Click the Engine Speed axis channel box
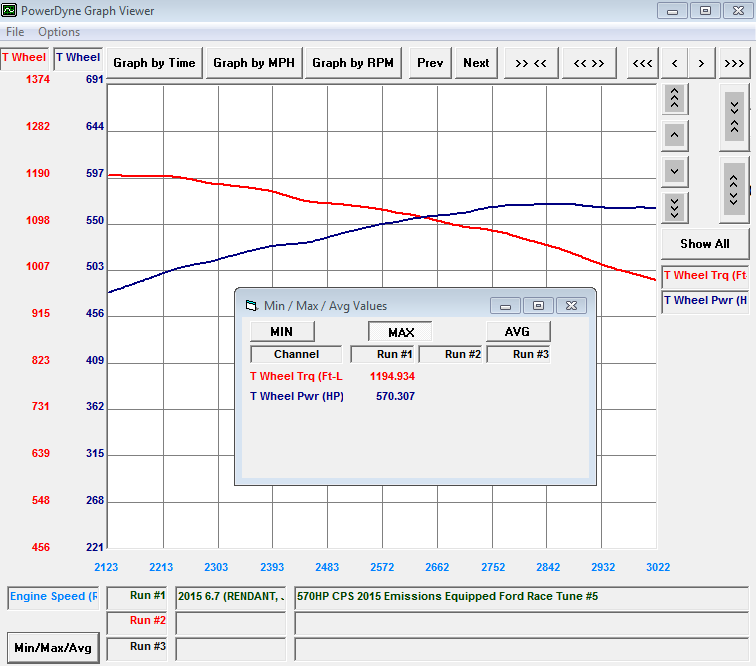This screenshot has height=666, width=756. pyautogui.click(x=53, y=597)
